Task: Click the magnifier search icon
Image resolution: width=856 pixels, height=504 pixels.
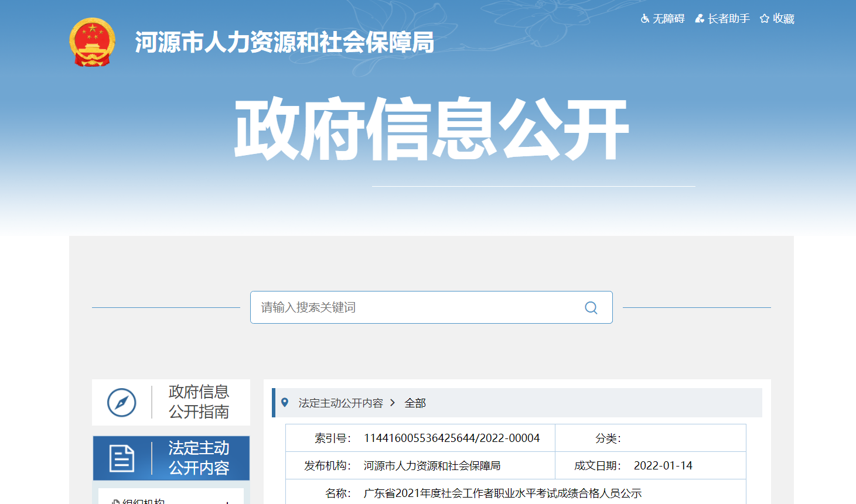Action: click(x=591, y=308)
